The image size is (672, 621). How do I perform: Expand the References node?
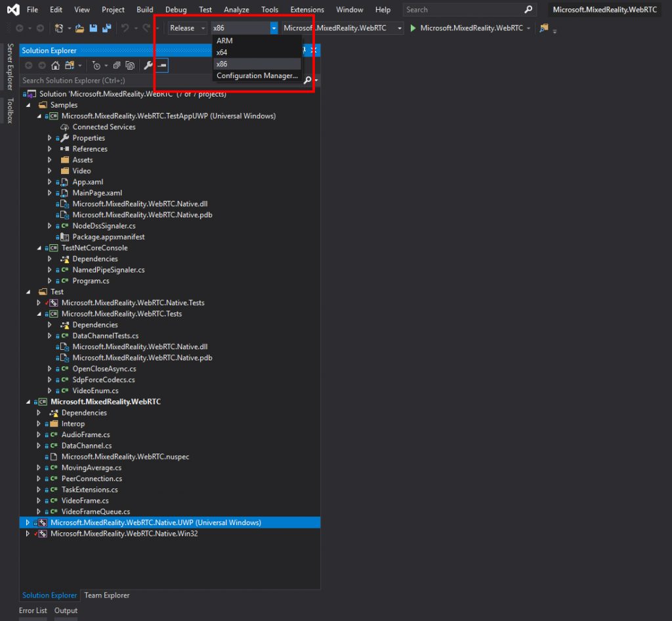pos(50,149)
